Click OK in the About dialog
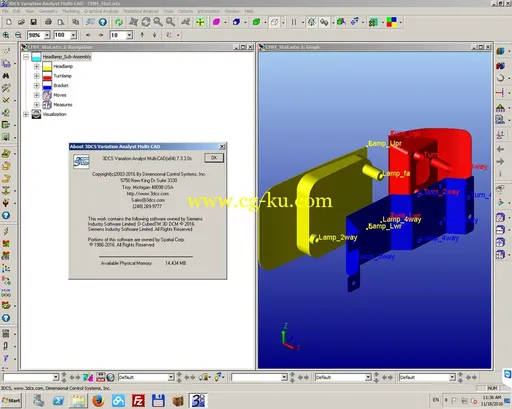512x409 pixels. pyautogui.click(x=214, y=158)
